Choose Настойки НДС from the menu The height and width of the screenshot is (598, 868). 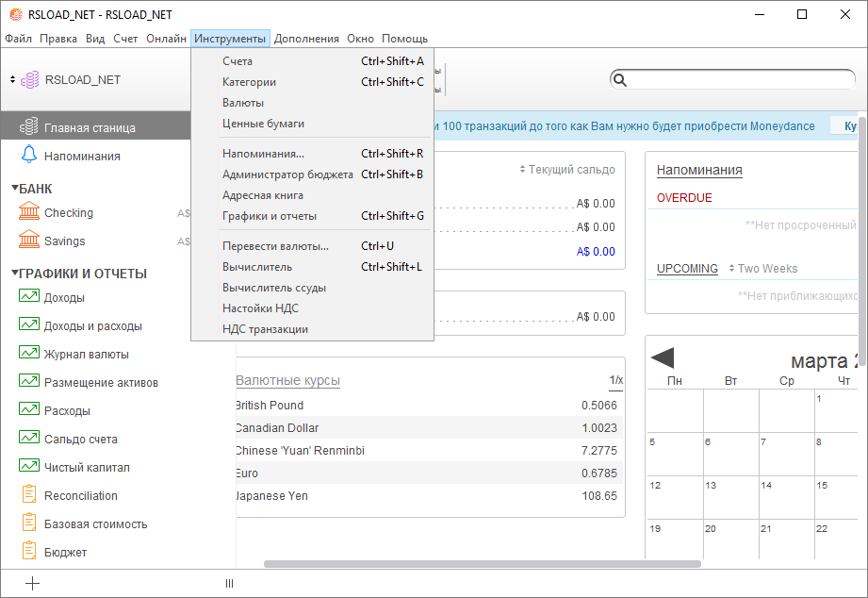tap(312, 308)
